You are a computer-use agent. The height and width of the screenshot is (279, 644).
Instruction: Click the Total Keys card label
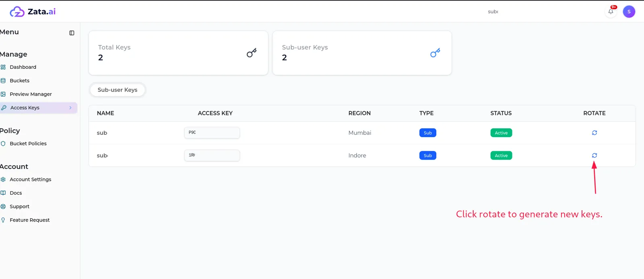(114, 47)
